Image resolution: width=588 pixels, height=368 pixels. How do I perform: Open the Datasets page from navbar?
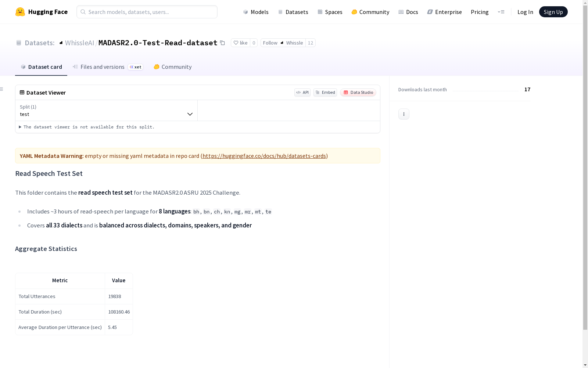click(x=293, y=12)
